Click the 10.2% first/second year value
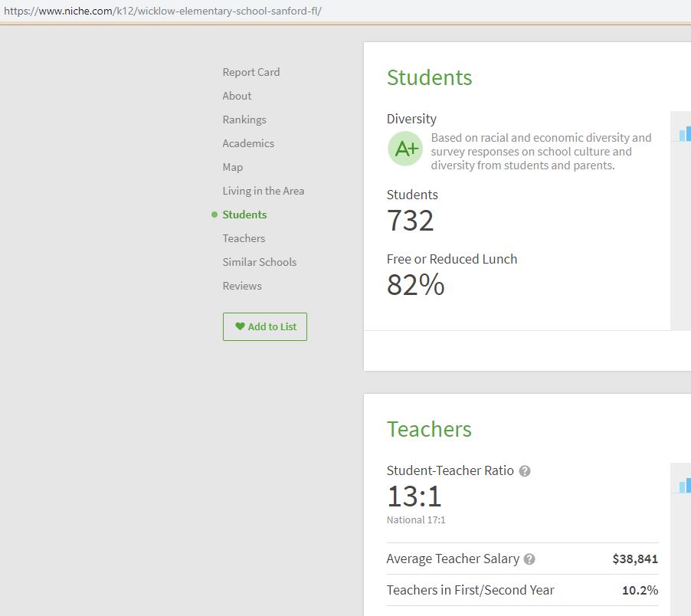691x616 pixels. pos(640,590)
